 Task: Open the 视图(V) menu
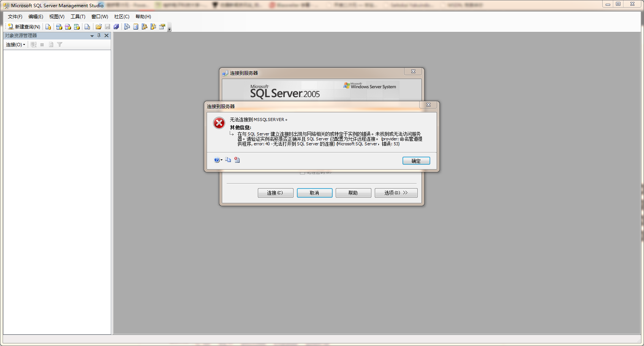click(x=57, y=17)
